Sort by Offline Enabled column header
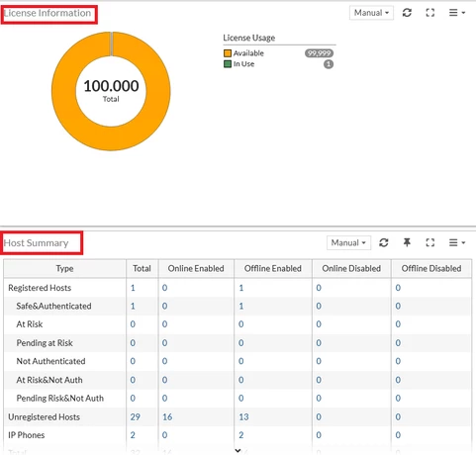The height and width of the screenshot is (455, 476). [x=273, y=268]
